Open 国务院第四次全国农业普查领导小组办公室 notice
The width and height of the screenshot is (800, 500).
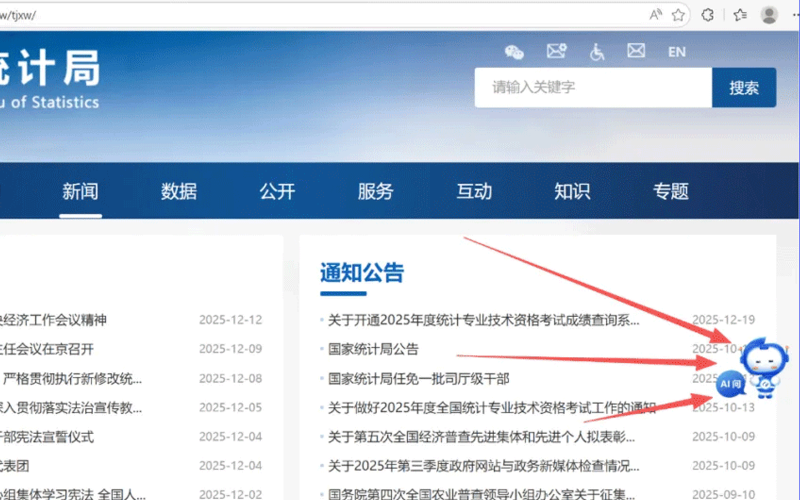pyautogui.click(x=481, y=494)
